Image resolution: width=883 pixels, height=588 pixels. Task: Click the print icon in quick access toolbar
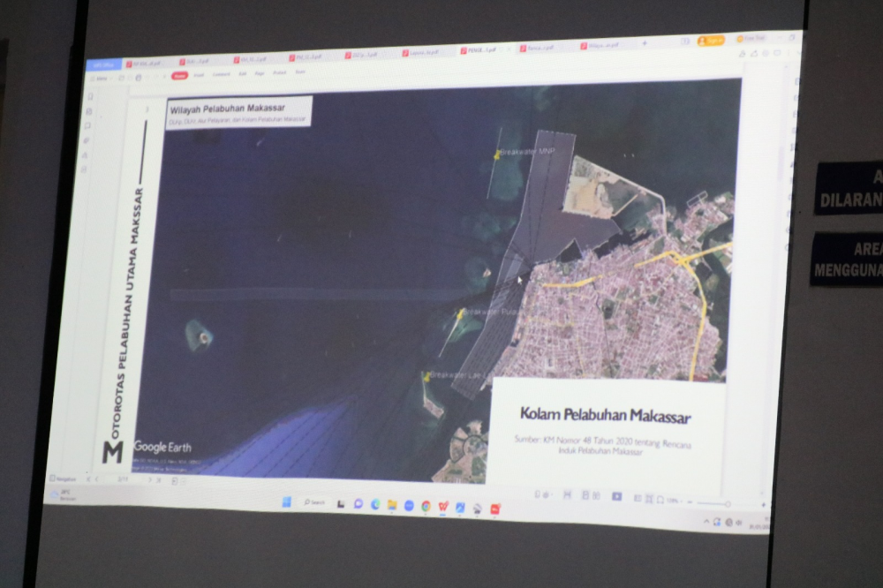139,78
